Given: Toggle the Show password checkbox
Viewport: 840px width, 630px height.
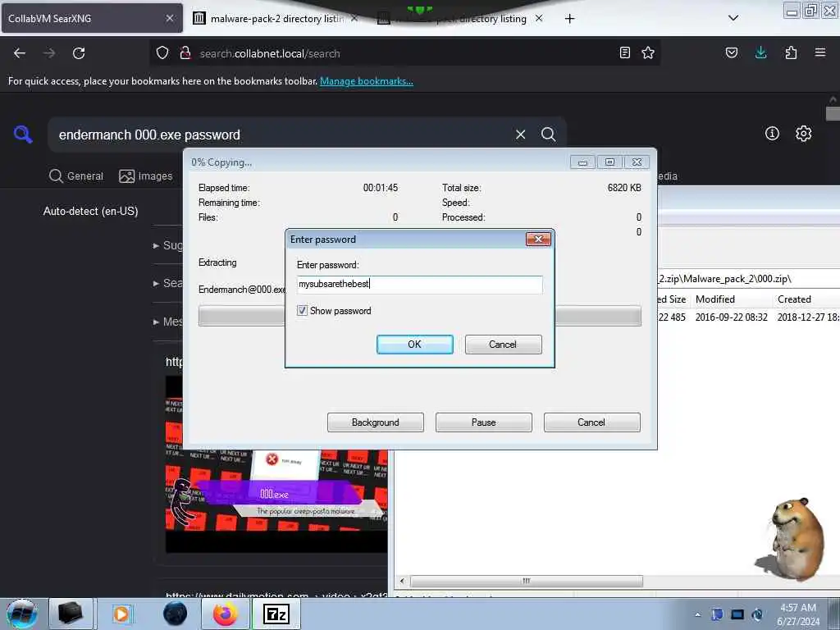Looking at the screenshot, I should (302, 311).
